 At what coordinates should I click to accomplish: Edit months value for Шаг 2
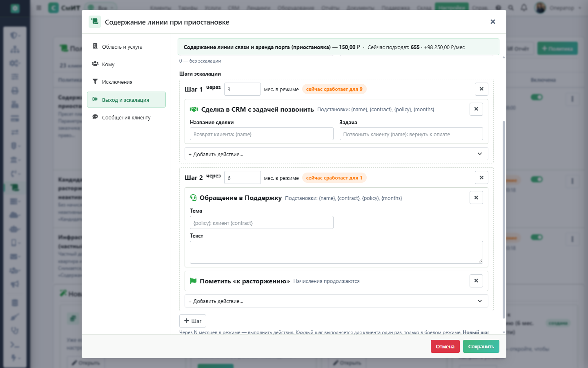pyautogui.click(x=242, y=177)
